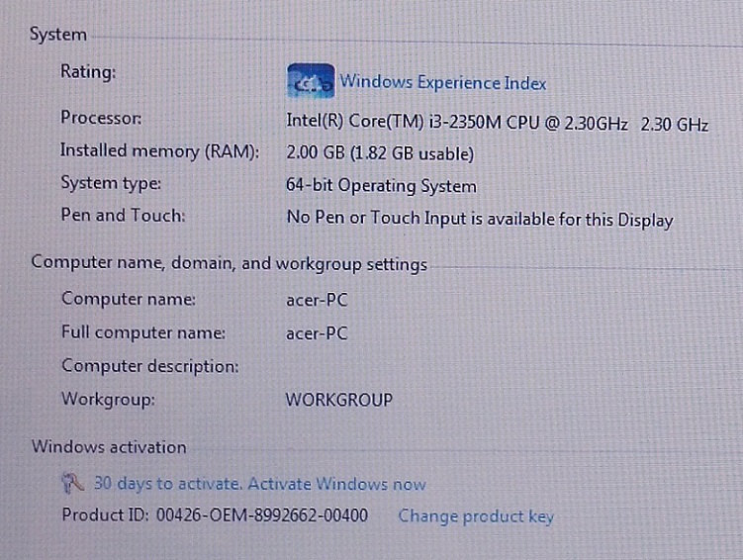The height and width of the screenshot is (560, 743).
Task: Open Change product key link
Action: pyautogui.click(x=476, y=516)
